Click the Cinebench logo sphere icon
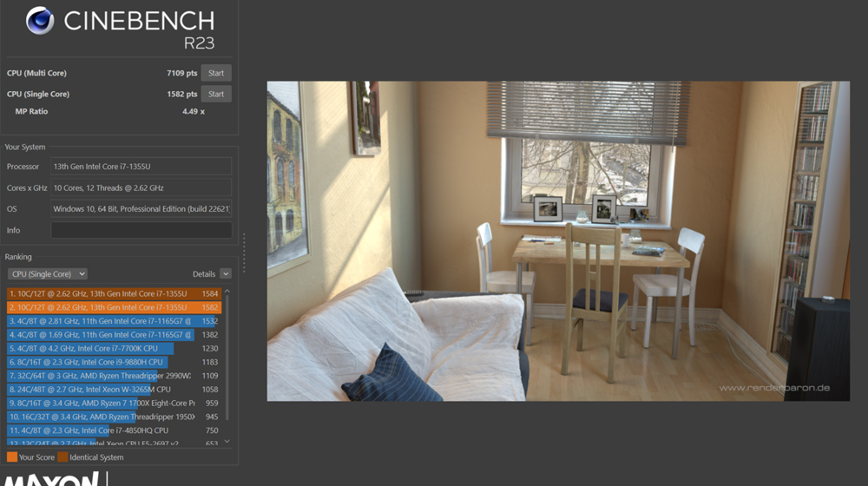Screen dimensions: 868x486 40,21
